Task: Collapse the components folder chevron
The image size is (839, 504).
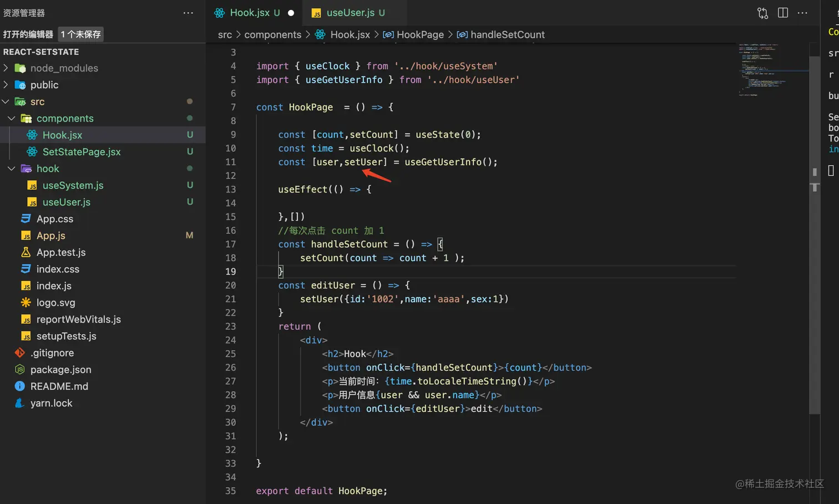Action: click(12, 118)
